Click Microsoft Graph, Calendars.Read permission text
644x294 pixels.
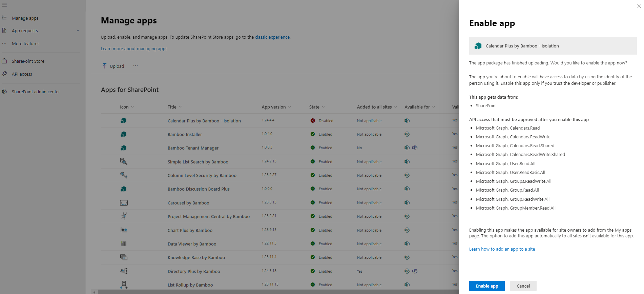508,128
